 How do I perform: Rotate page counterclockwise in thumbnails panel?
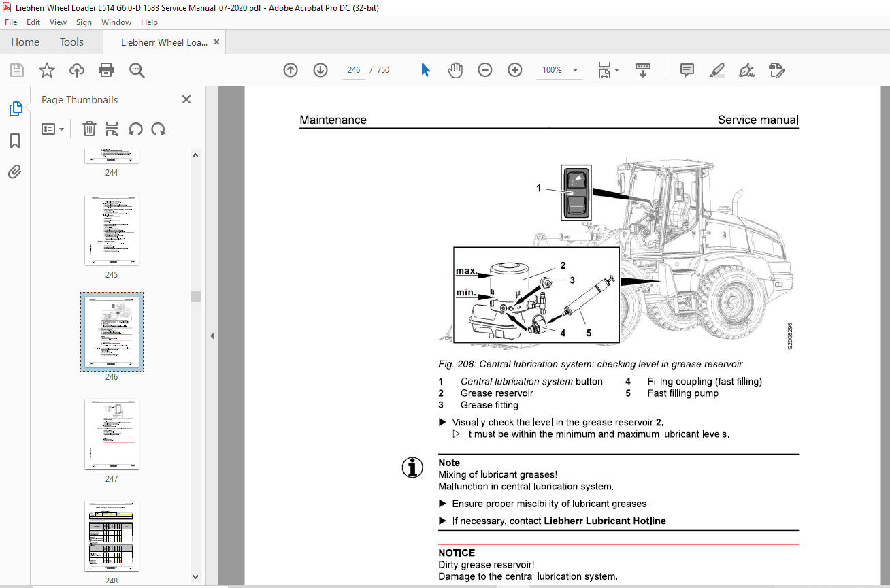tap(135, 129)
